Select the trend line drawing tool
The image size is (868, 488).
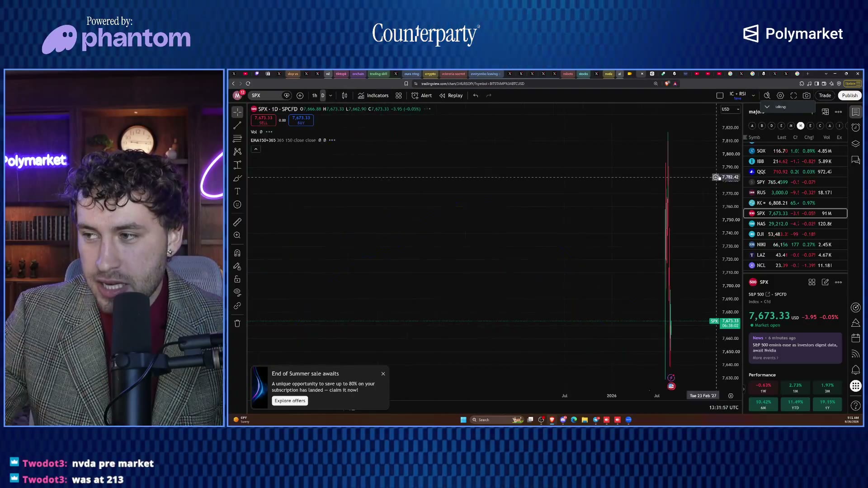pos(237,125)
